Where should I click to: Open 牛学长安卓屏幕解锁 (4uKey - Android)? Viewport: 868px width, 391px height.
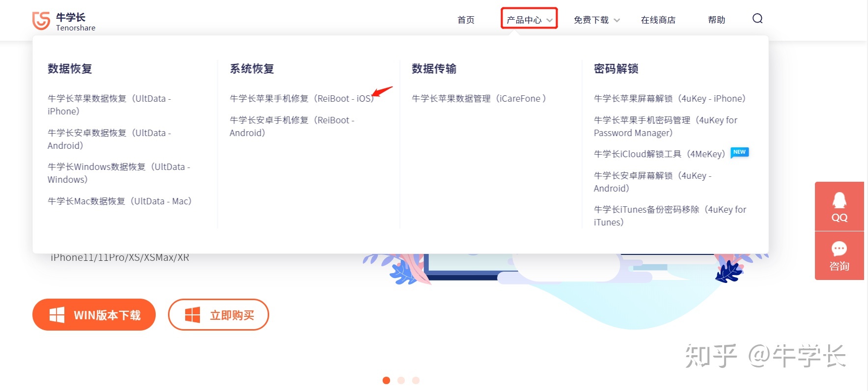(653, 182)
